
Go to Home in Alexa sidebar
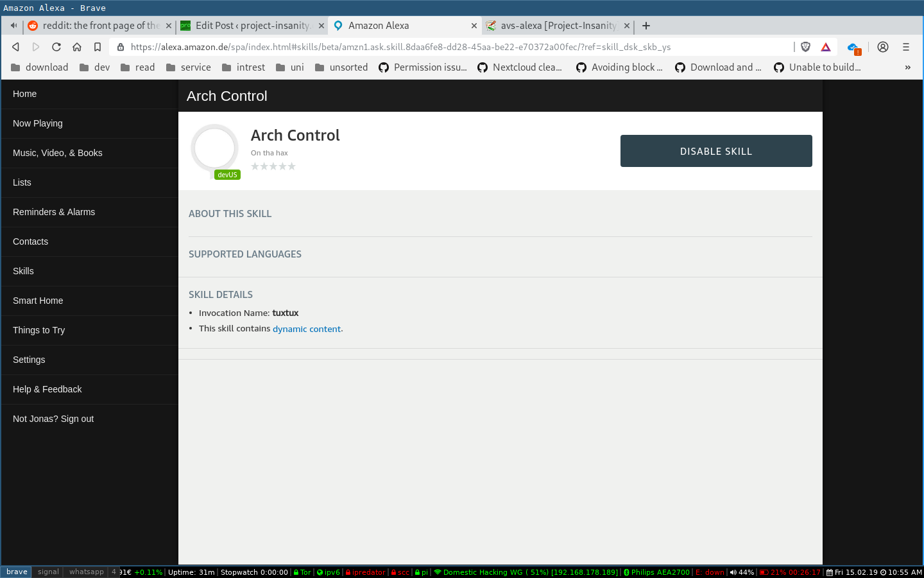(x=89, y=94)
